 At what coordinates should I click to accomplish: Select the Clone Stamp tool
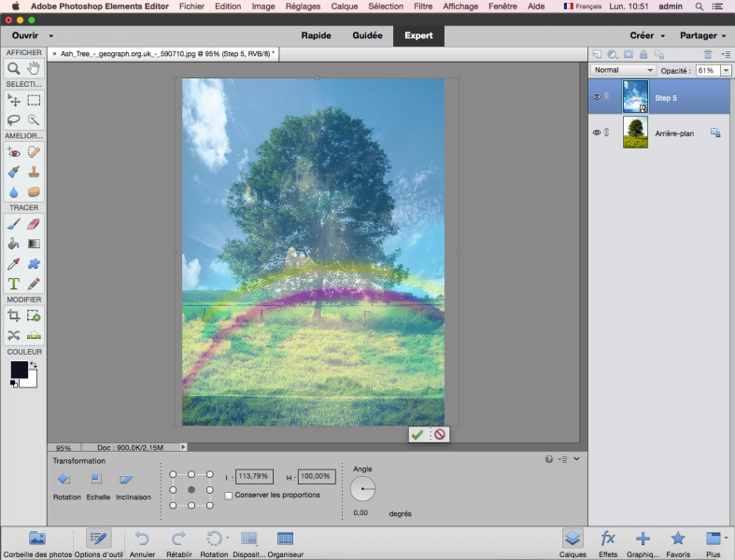[x=34, y=172]
